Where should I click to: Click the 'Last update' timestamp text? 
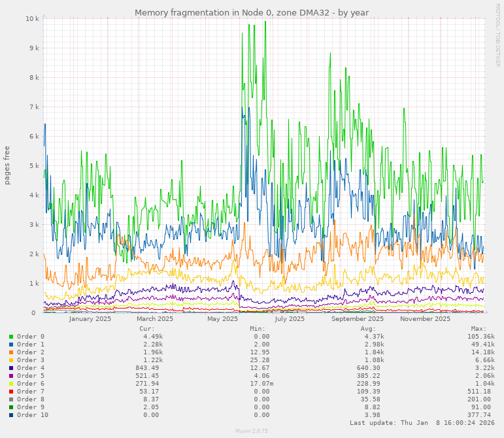point(422,423)
